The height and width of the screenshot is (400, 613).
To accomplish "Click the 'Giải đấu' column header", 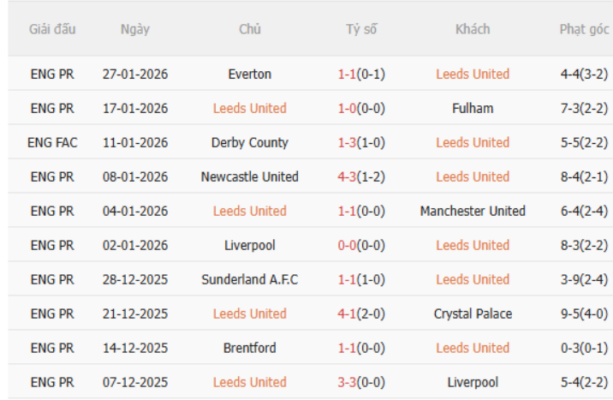I will coord(52,29).
